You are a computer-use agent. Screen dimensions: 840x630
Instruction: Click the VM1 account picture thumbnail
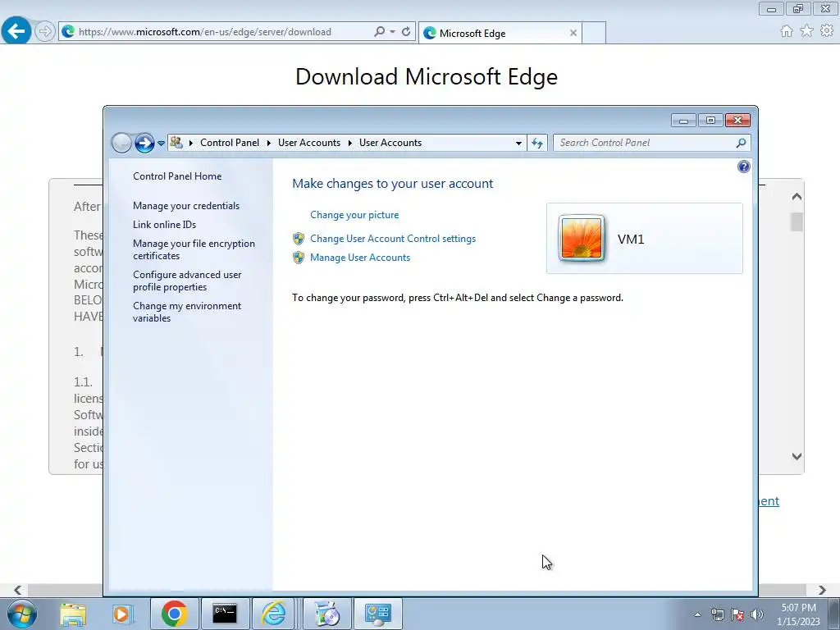(x=582, y=239)
